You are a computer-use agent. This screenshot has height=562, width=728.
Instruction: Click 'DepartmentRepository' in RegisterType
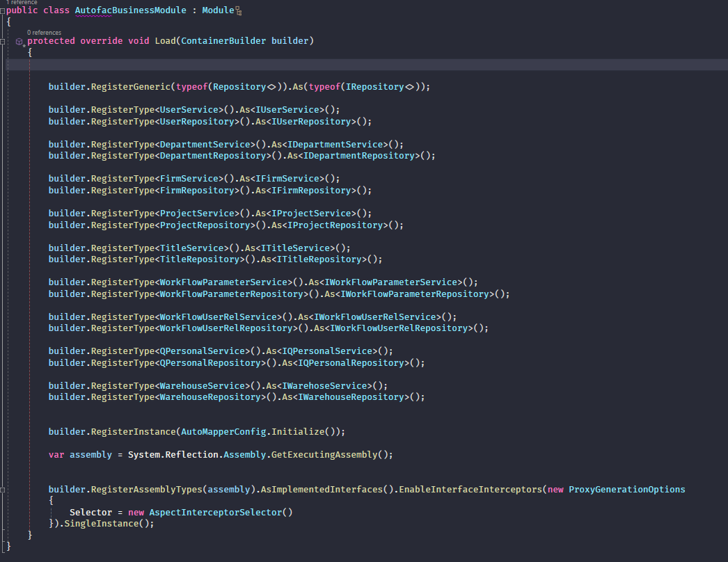[213, 156]
